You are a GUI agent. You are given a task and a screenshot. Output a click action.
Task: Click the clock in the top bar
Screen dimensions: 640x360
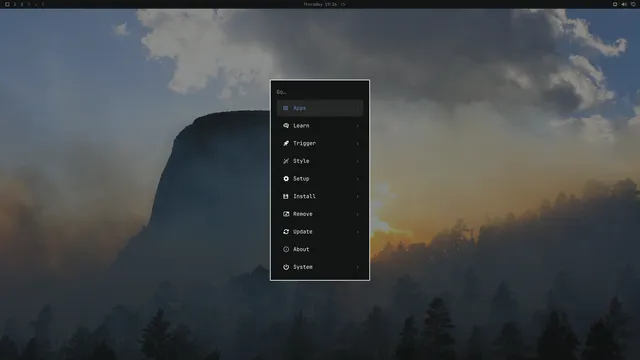(320, 4)
